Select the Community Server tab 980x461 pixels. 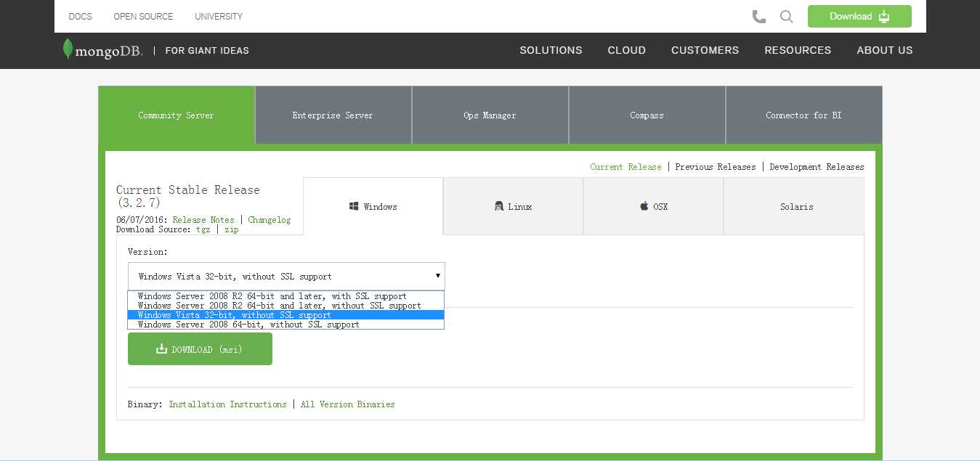[177, 115]
